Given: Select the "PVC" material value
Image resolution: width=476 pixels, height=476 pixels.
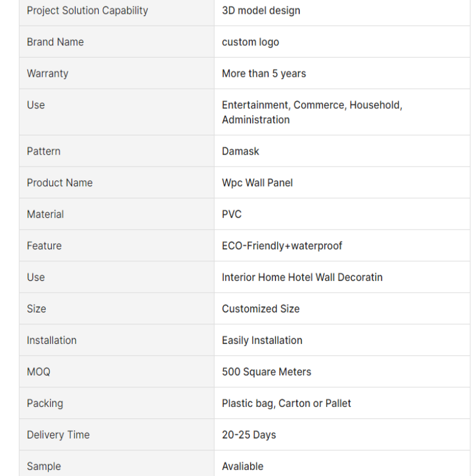Looking at the screenshot, I should 232,214.
